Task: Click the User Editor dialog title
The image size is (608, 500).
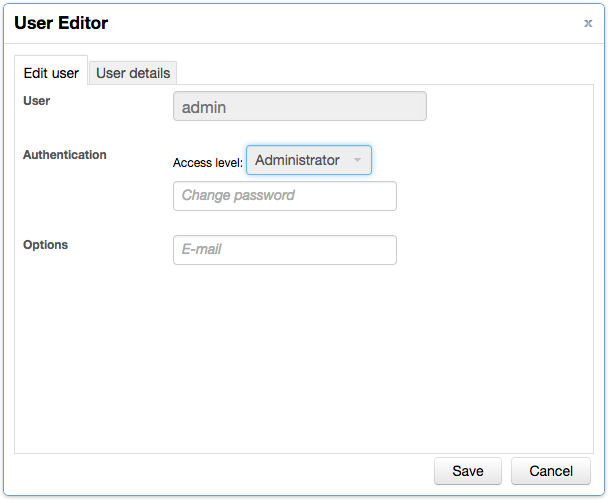Action: pyautogui.click(x=61, y=23)
